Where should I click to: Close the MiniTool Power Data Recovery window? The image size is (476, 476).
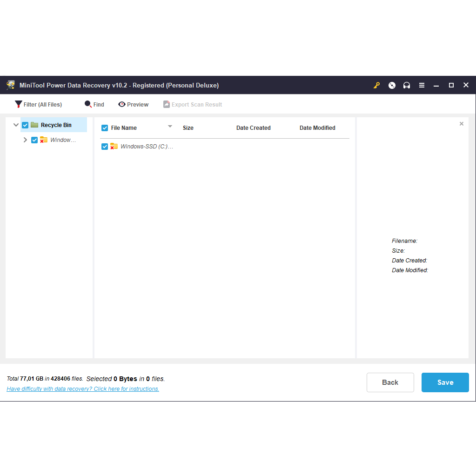[466, 85]
